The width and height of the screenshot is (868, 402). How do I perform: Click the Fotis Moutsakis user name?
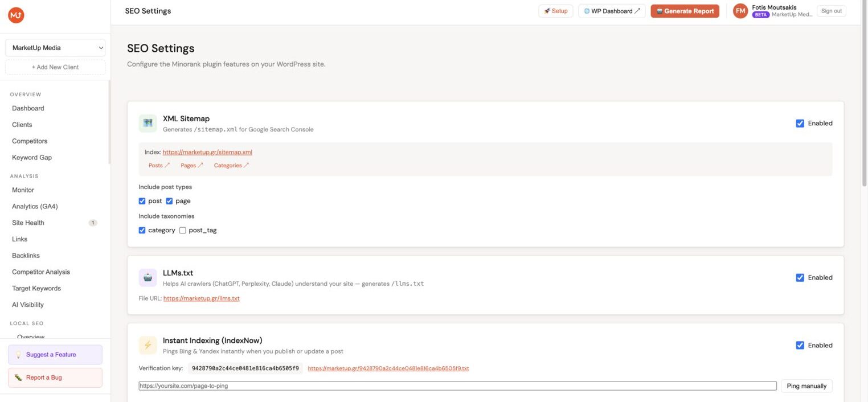[x=775, y=7]
